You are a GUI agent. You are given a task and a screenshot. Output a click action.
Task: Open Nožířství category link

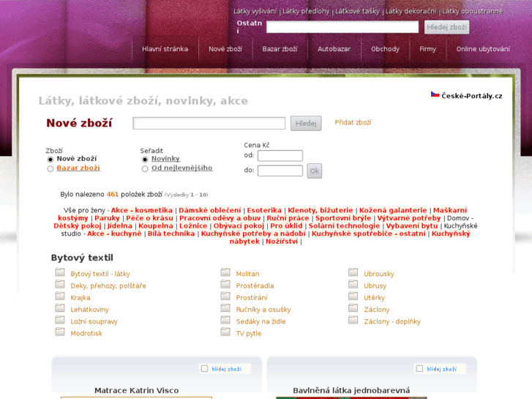pos(282,242)
